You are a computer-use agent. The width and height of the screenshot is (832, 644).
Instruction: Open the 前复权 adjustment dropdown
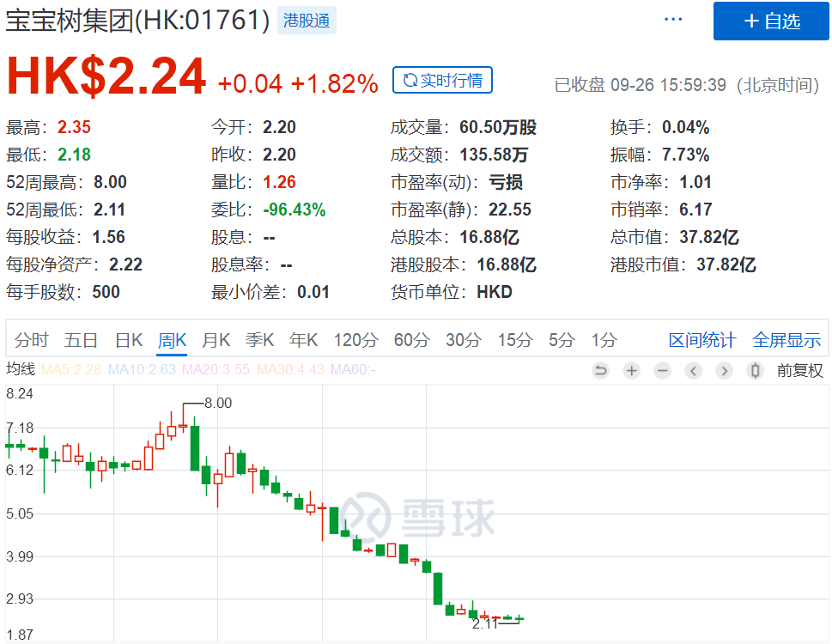(799, 370)
